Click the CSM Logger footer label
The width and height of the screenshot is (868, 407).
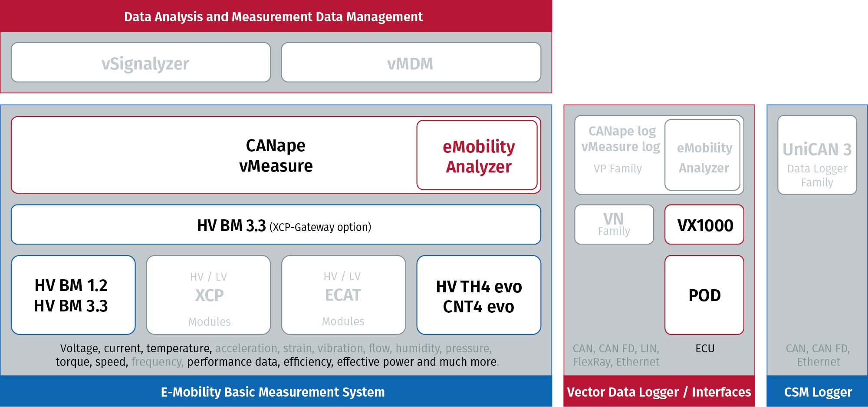(x=818, y=392)
